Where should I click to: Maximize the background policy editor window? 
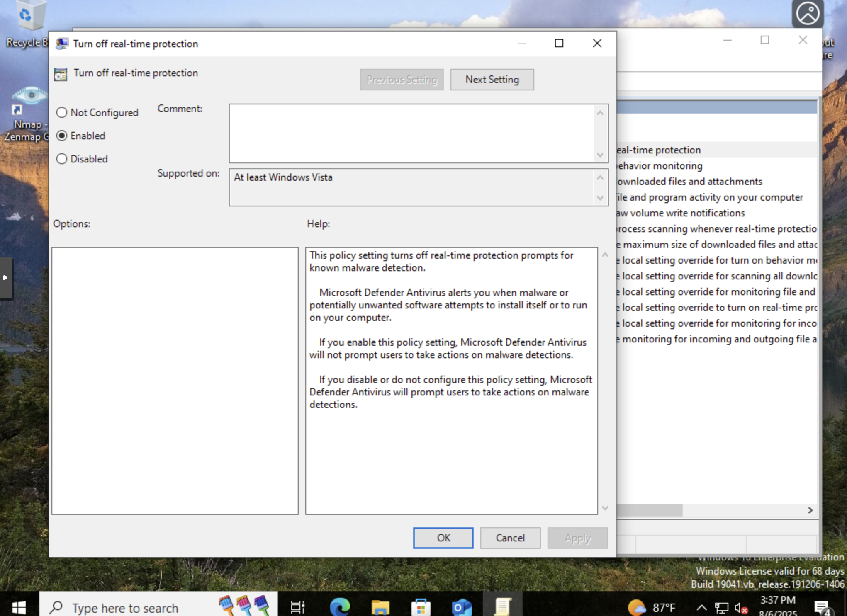pos(765,40)
